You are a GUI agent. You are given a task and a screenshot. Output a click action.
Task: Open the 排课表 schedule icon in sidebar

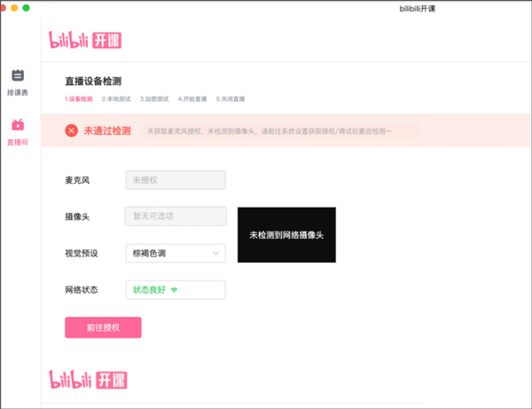pyautogui.click(x=18, y=76)
